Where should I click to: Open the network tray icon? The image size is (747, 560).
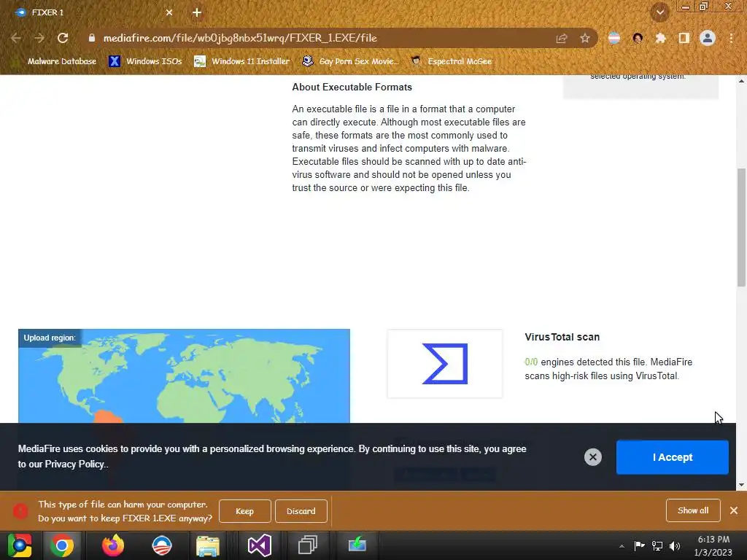657,546
